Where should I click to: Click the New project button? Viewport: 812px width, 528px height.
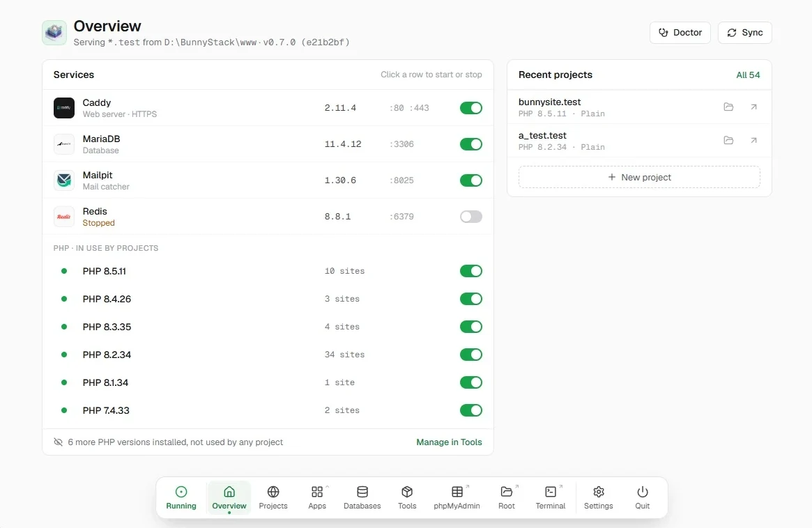[639, 177]
